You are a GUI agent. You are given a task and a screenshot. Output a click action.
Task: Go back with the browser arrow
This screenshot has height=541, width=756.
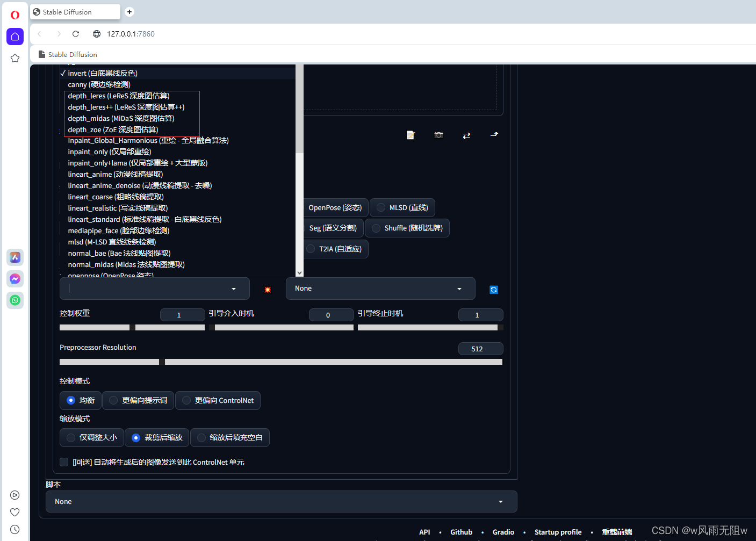coord(39,34)
